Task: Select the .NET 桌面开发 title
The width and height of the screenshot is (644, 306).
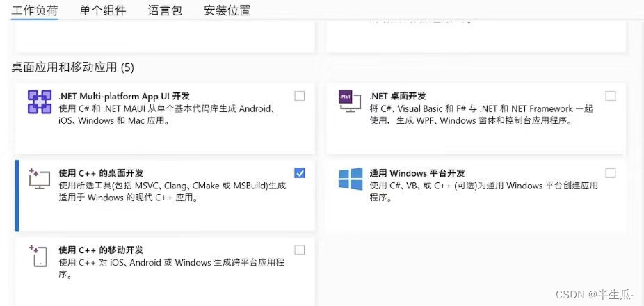Action: click(x=398, y=96)
